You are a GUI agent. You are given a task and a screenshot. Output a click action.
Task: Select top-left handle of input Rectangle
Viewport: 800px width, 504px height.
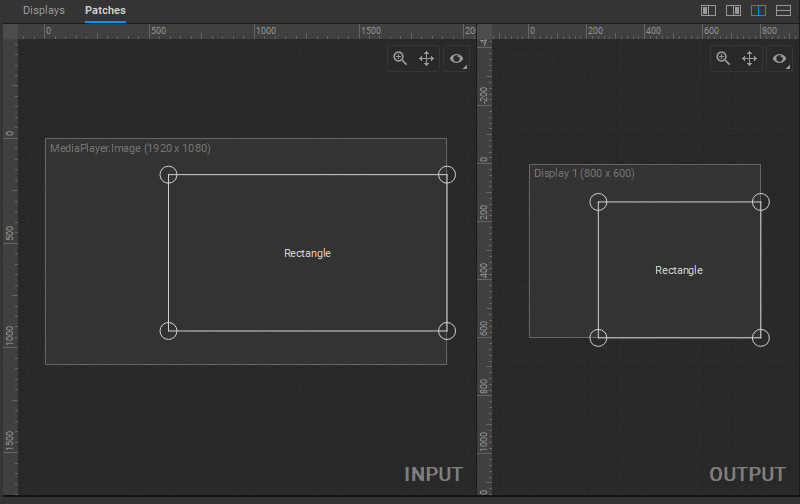[x=168, y=174]
